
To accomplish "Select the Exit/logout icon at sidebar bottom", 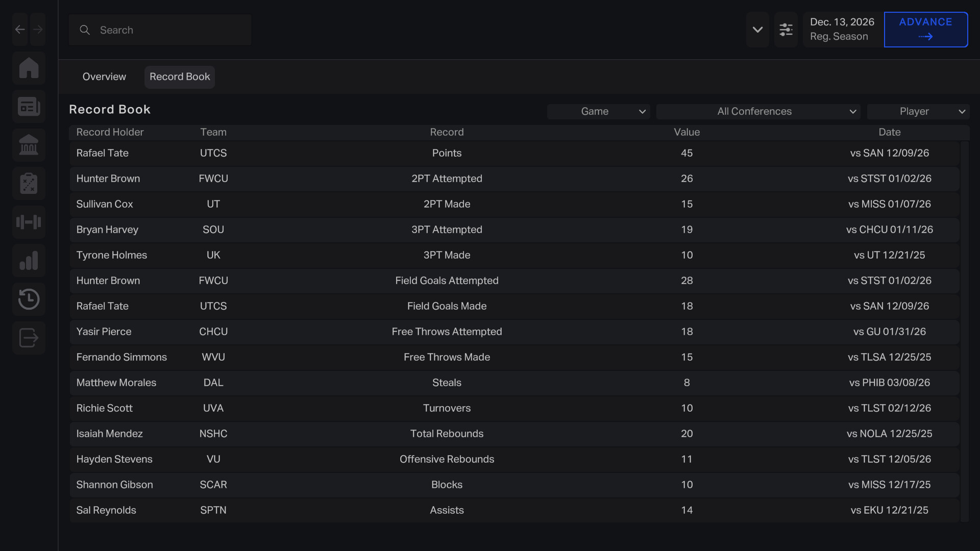I will coord(29,337).
